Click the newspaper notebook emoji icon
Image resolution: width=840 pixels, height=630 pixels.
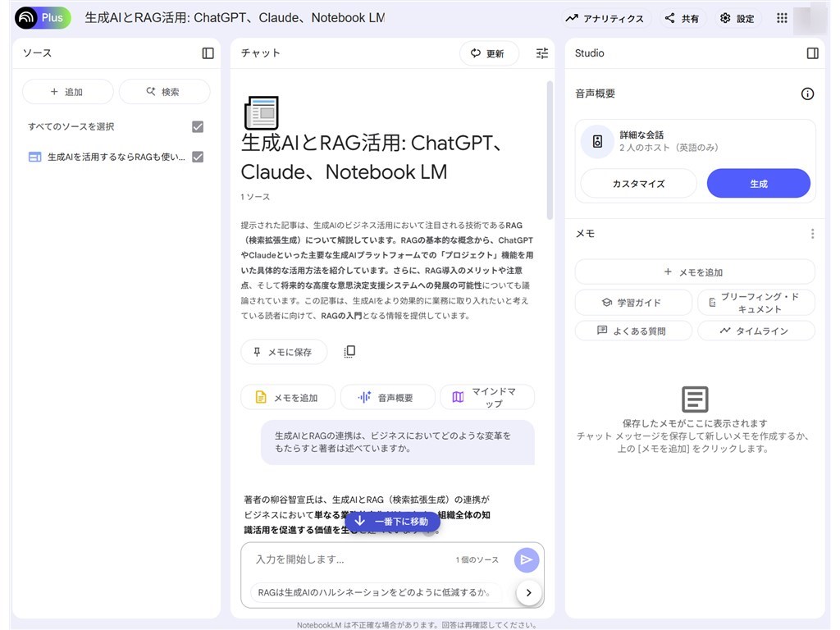pyautogui.click(x=262, y=112)
